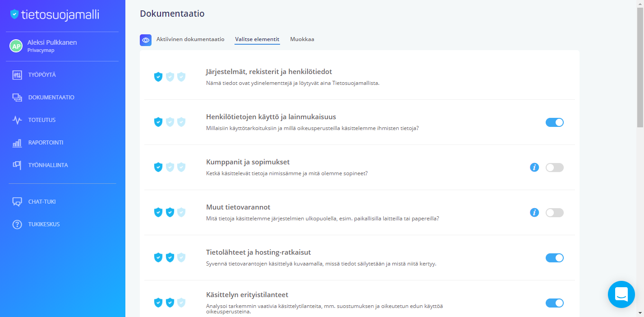The image size is (644, 317).
Task: Click description "Analysoi tarkemmin vaativia käsittelytilanteita"
Action: click(x=324, y=309)
